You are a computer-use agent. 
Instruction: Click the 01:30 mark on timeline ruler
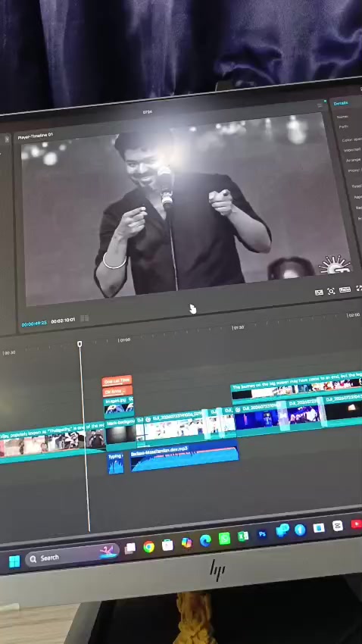click(238, 328)
